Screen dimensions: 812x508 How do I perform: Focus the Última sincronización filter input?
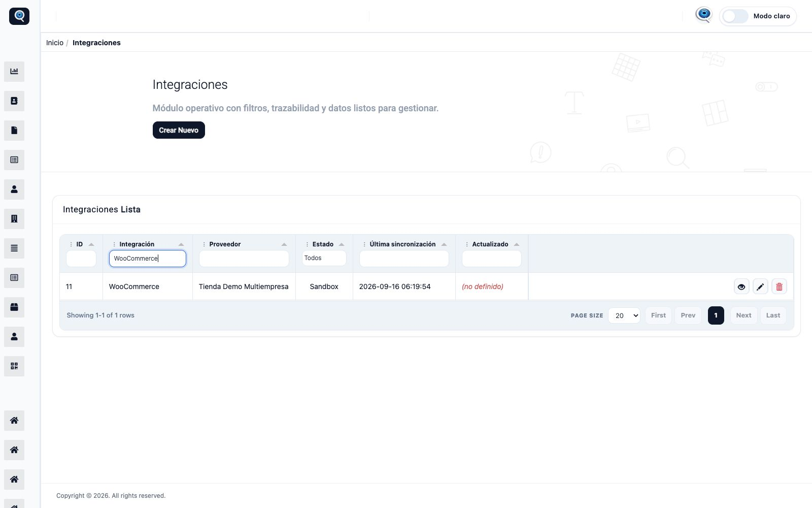[404, 259]
